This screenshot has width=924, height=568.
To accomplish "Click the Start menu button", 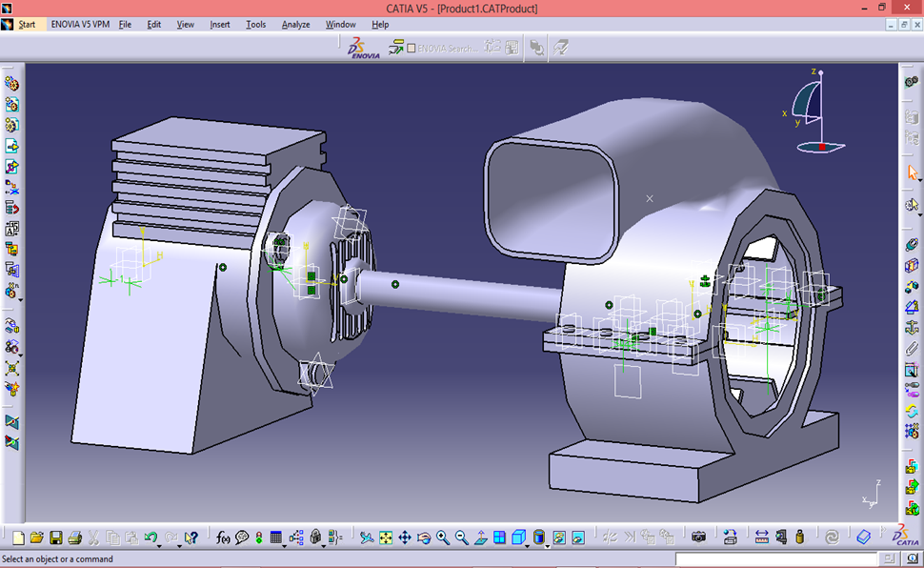I will 27,24.
